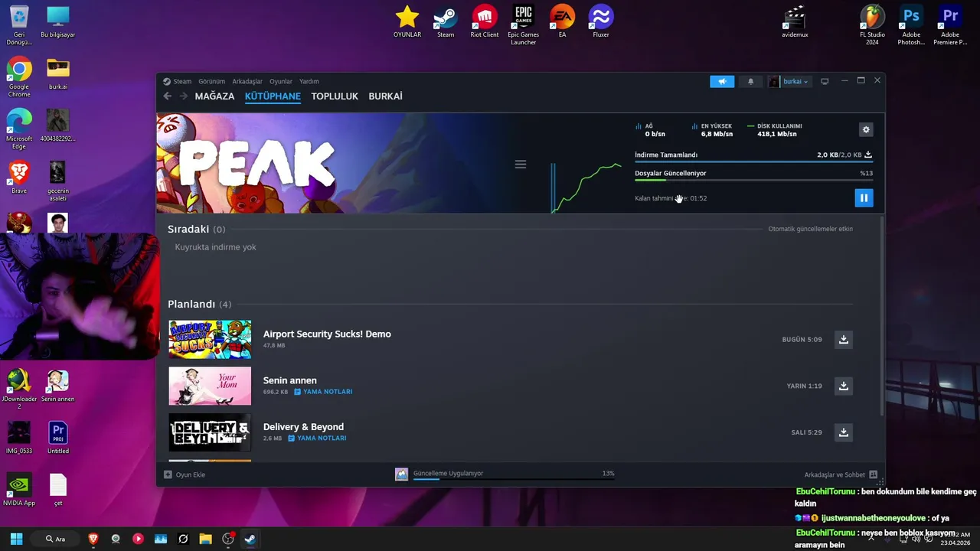This screenshot has width=980, height=551.
Task: Open the Windows Start menu
Action: [x=16, y=539]
